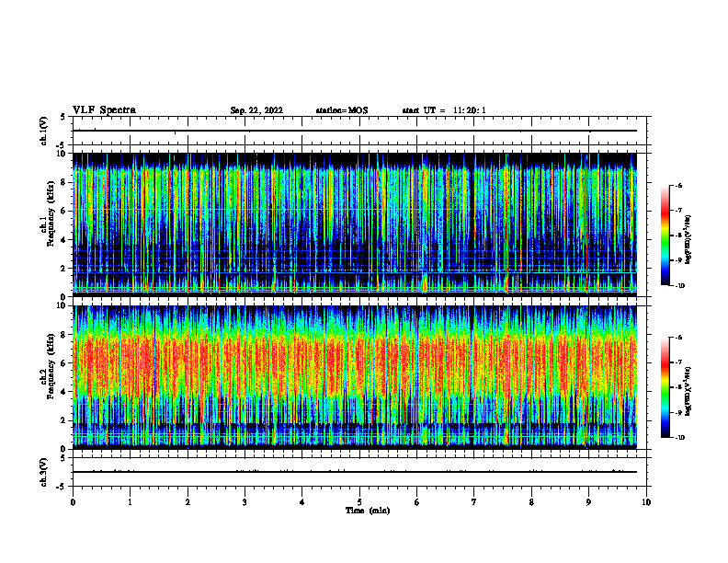Click time axis tick label "6"
Viewport: 728px width, 563px height.
pos(417,502)
